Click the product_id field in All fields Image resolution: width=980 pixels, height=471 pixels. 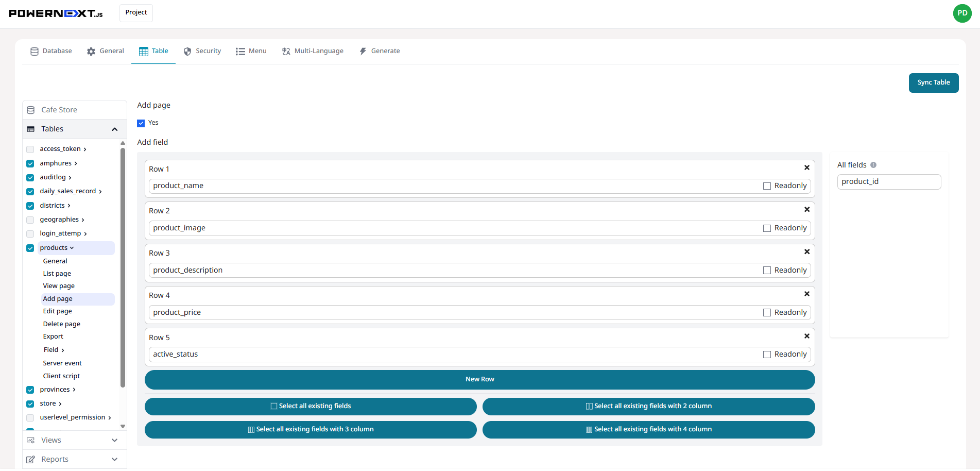click(889, 182)
